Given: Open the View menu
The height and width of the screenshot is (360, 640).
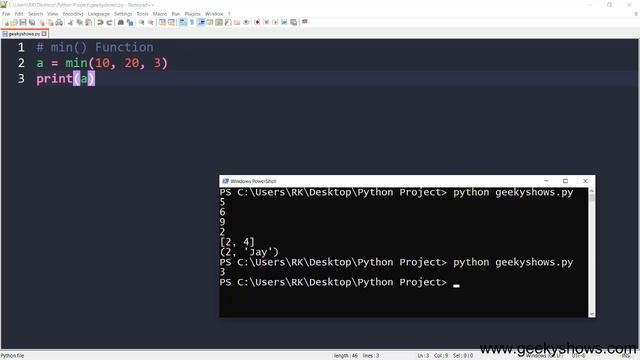Looking at the screenshot, I should coord(52,14).
